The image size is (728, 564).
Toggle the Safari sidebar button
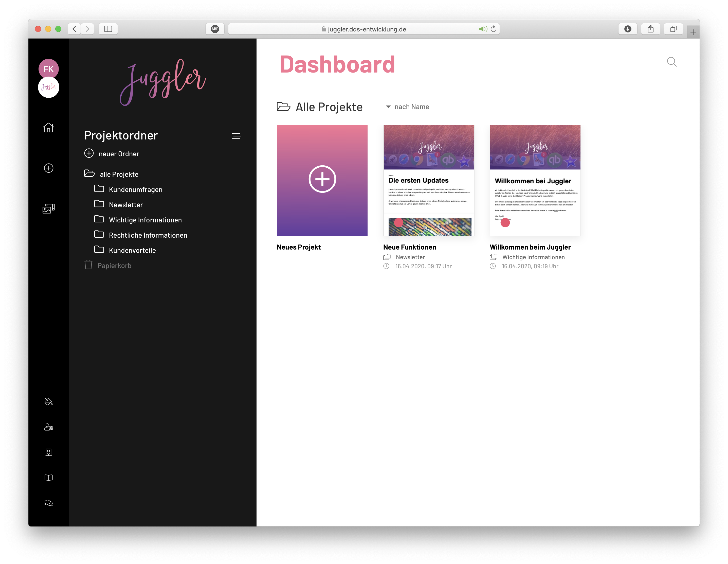click(x=108, y=29)
